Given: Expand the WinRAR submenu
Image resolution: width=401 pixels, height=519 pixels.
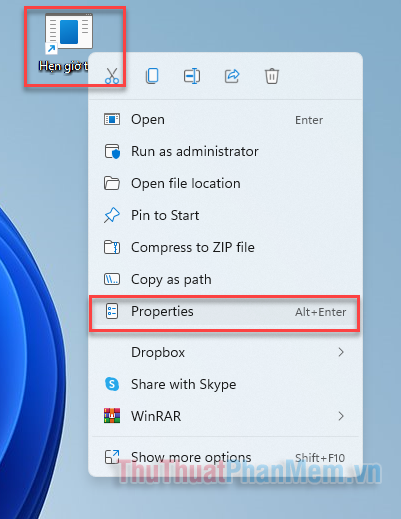Looking at the screenshot, I should 225,416.
